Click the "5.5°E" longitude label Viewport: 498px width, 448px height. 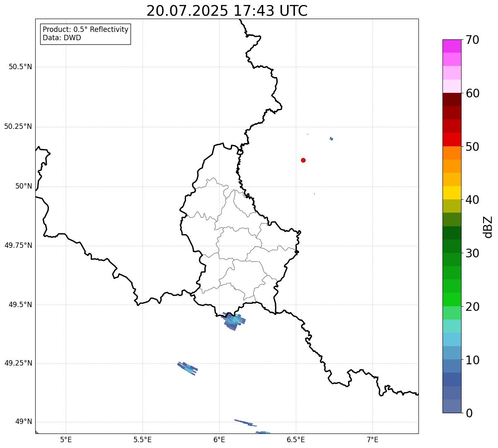pyautogui.click(x=143, y=440)
